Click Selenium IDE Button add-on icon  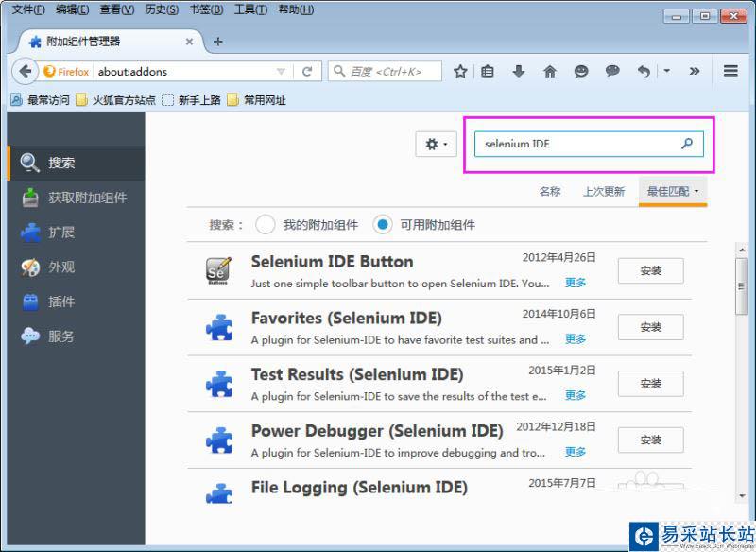pyautogui.click(x=218, y=270)
